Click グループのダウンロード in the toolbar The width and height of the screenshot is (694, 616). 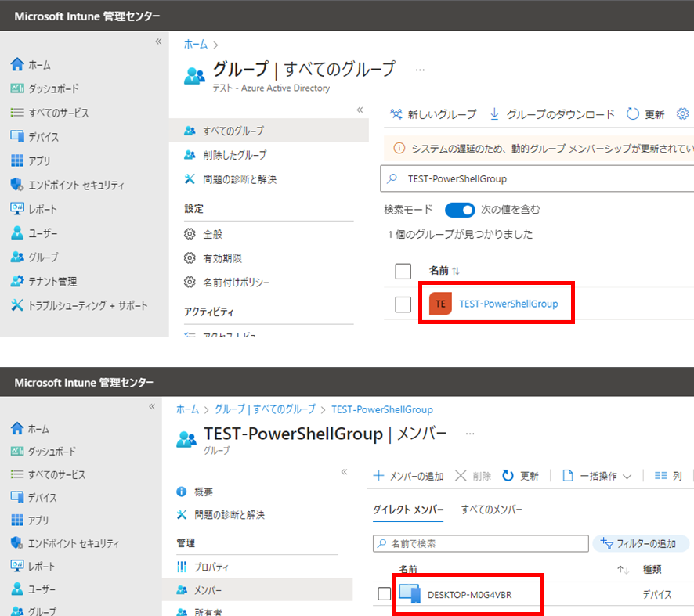coord(552,114)
